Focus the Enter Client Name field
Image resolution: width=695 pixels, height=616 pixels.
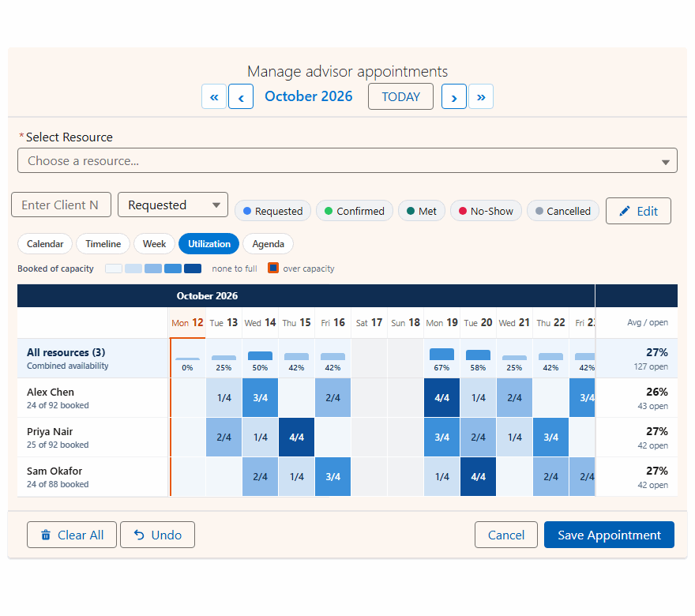(x=61, y=205)
